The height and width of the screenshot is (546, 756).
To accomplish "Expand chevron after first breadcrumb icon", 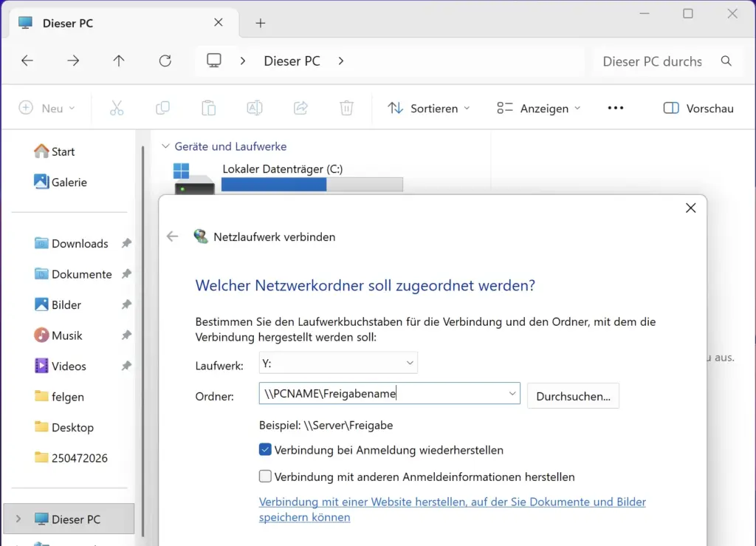I will point(243,61).
